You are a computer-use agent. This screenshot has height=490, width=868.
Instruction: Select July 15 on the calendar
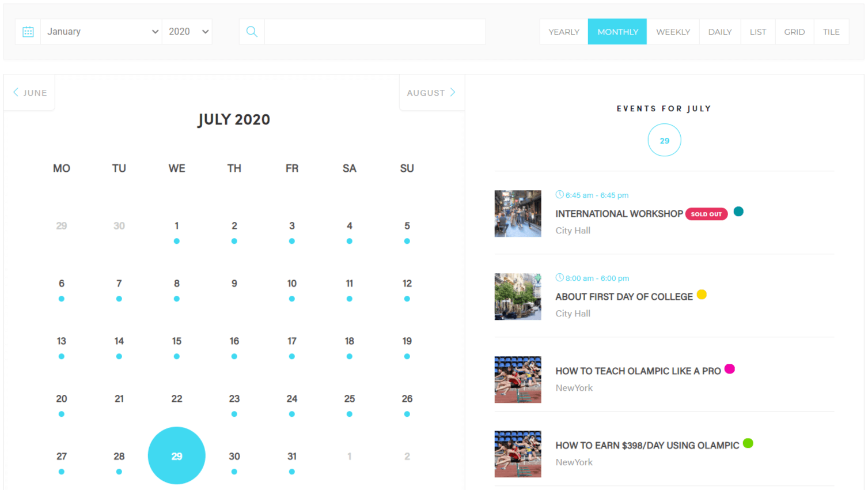177,341
